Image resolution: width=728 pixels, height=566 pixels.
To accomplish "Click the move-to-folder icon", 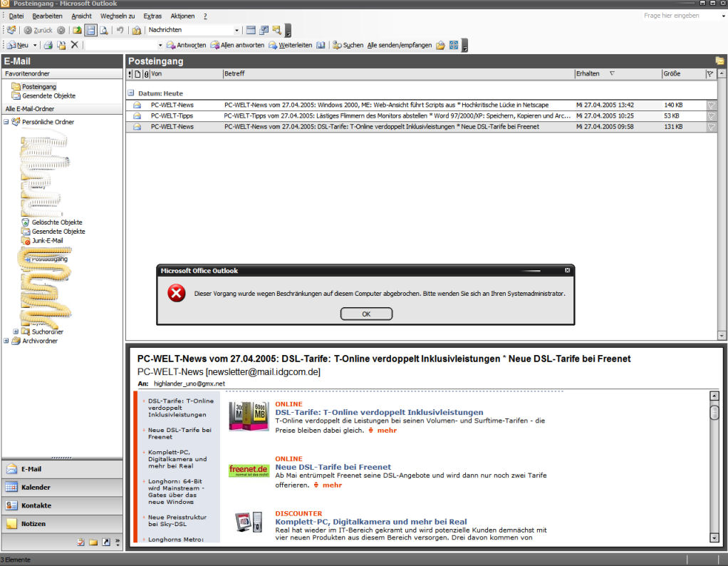I will (x=61, y=45).
